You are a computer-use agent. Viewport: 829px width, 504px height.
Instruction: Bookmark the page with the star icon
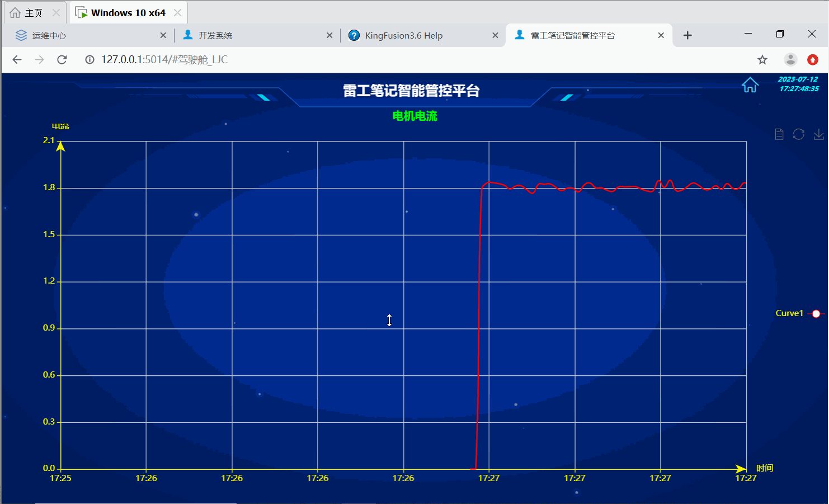pyautogui.click(x=762, y=59)
